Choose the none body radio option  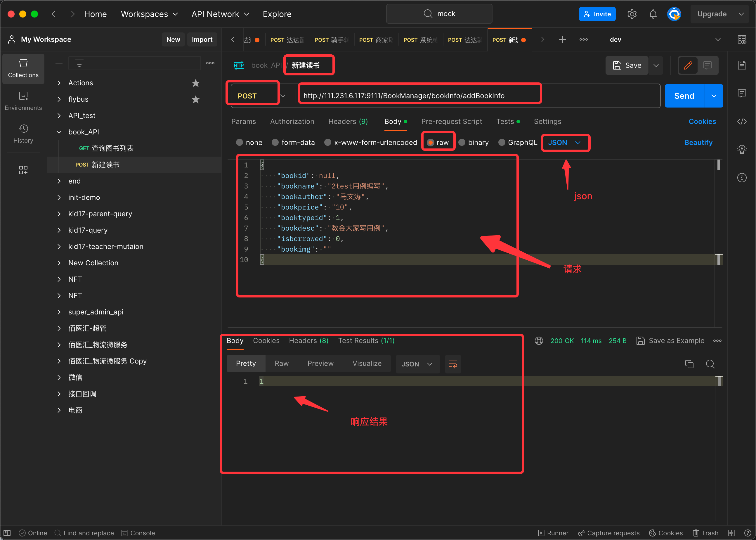tap(239, 142)
